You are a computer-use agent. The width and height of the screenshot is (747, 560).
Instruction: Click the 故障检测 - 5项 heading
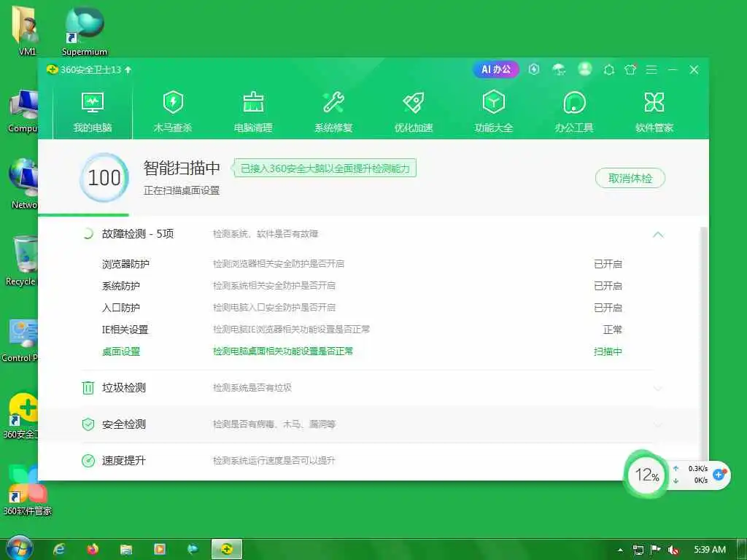(x=138, y=234)
